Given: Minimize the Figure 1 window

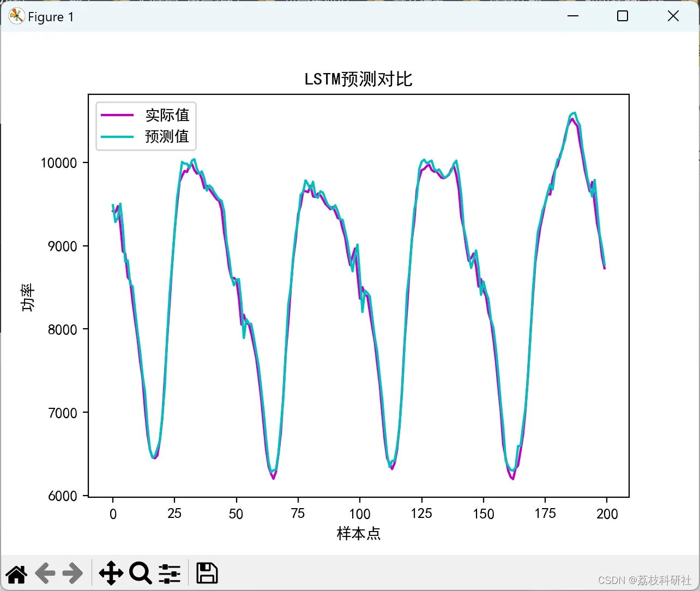Looking at the screenshot, I should [573, 16].
